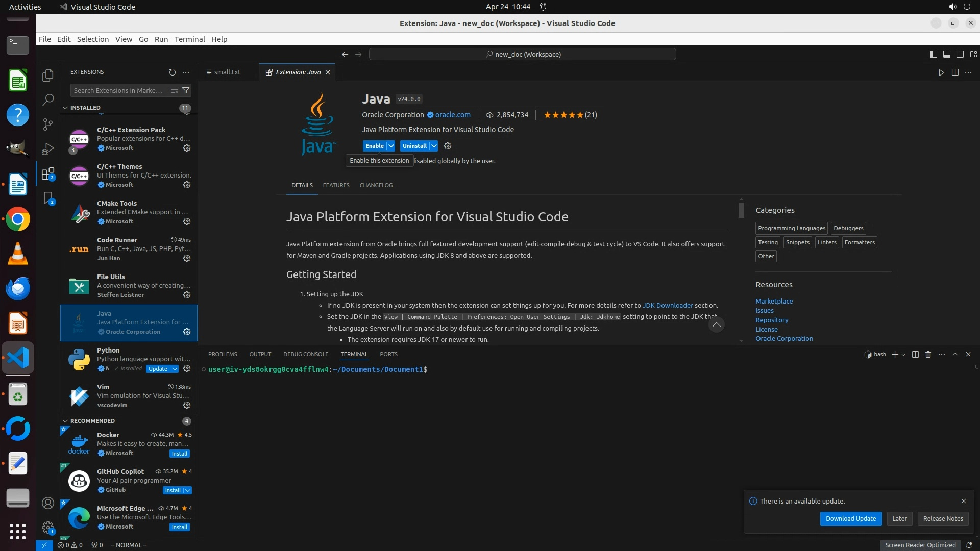Kill terminal with the trash icon
The height and width of the screenshot is (551, 980).
pyautogui.click(x=928, y=354)
